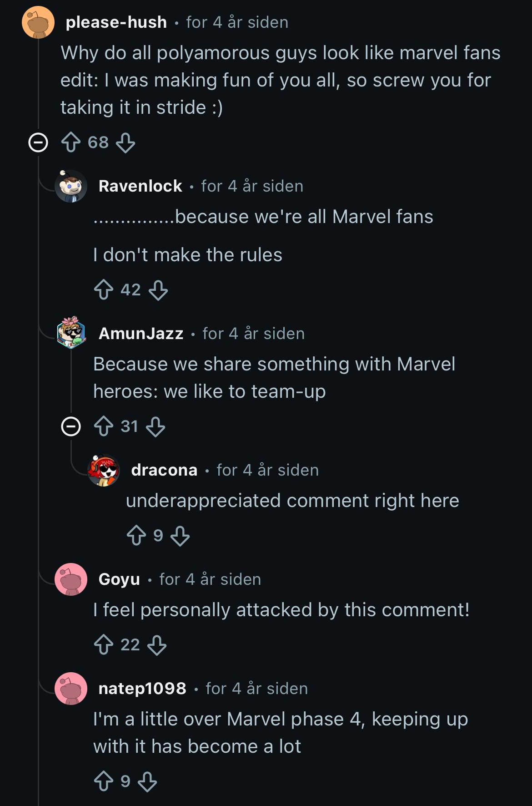Open natep1098's username link

click(x=142, y=689)
